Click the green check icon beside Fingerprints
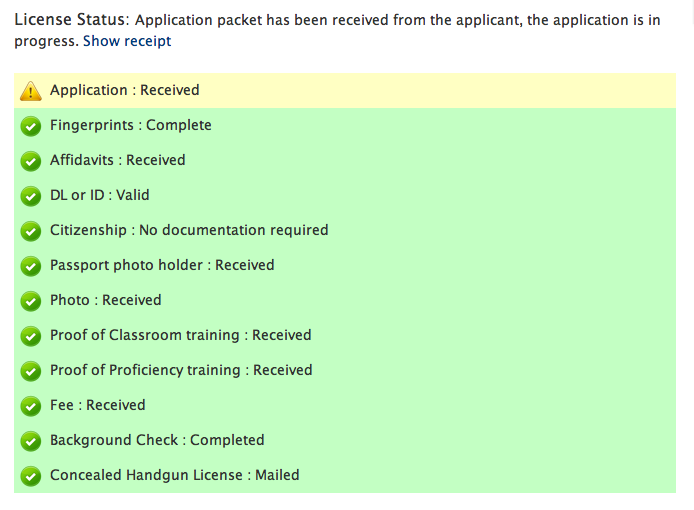The image size is (694, 510). tap(31, 126)
